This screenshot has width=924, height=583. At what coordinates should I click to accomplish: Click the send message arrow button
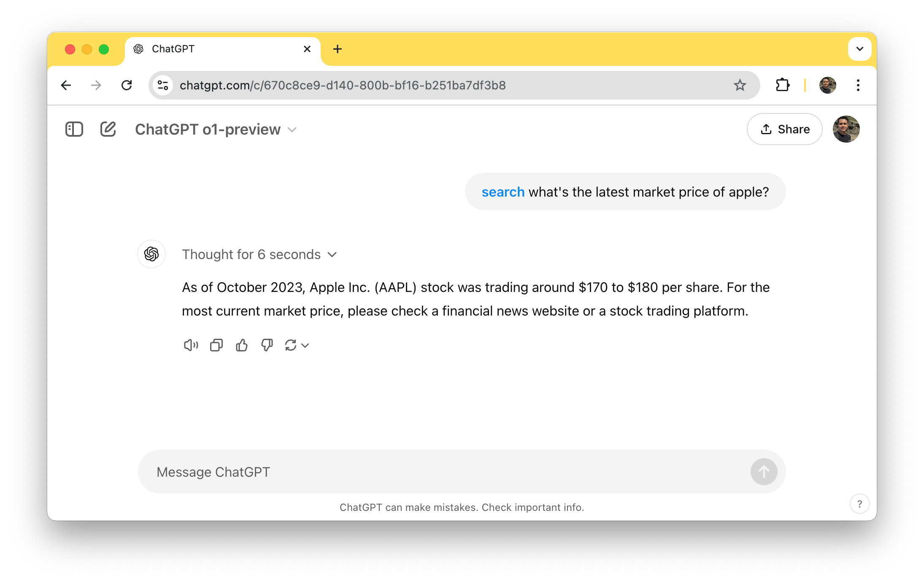click(x=764, y=472)
